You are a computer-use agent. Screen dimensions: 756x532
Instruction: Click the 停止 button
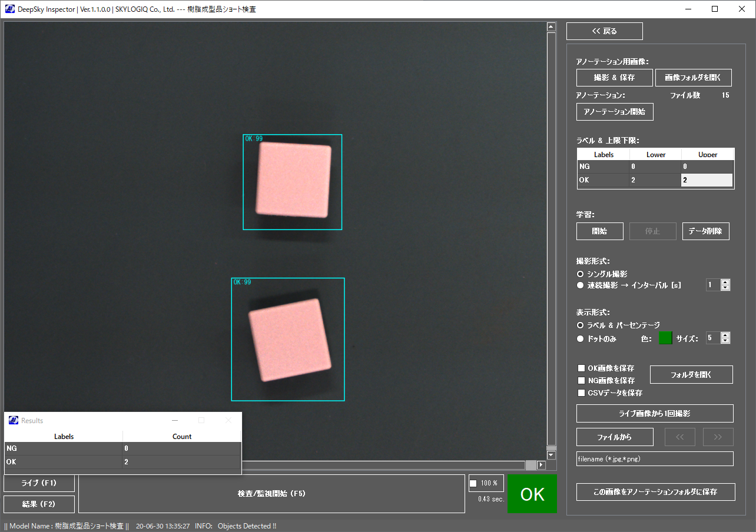(x=653, y=231)
